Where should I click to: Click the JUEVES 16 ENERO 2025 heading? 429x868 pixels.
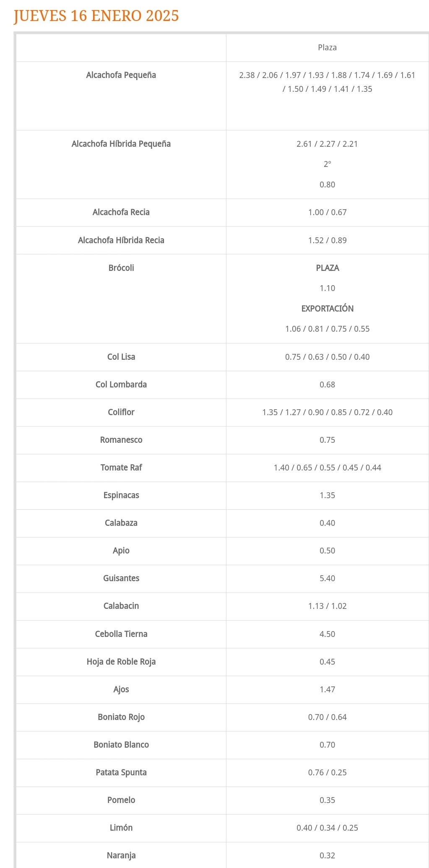click(x=96, y=16)
